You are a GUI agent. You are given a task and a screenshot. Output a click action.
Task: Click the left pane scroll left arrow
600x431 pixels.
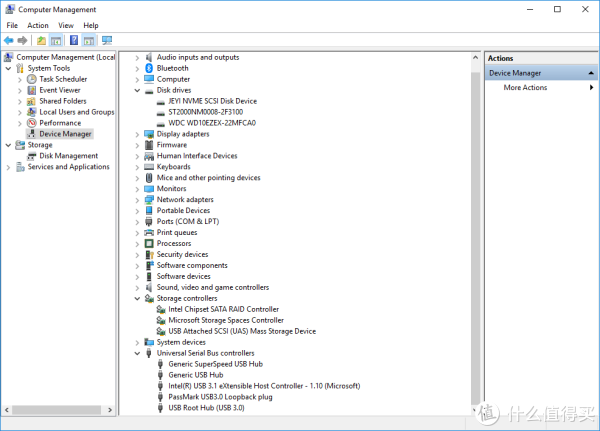[x=7, y=410]
